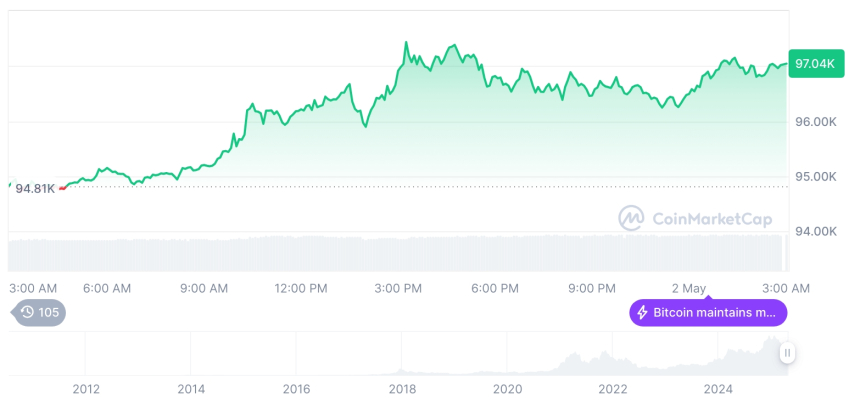This screenshot has width=860, height=401.
Task: Jump to 2022 on the year timeline
Action: coord(613,388)
